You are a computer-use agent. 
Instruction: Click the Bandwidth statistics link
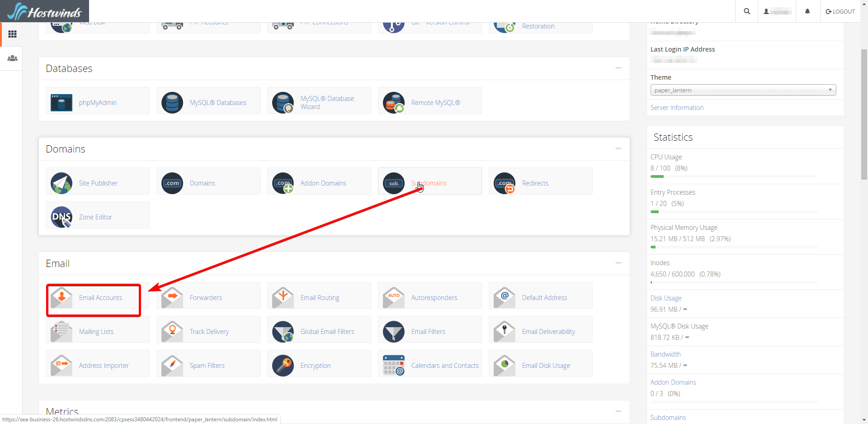point(665,354)
